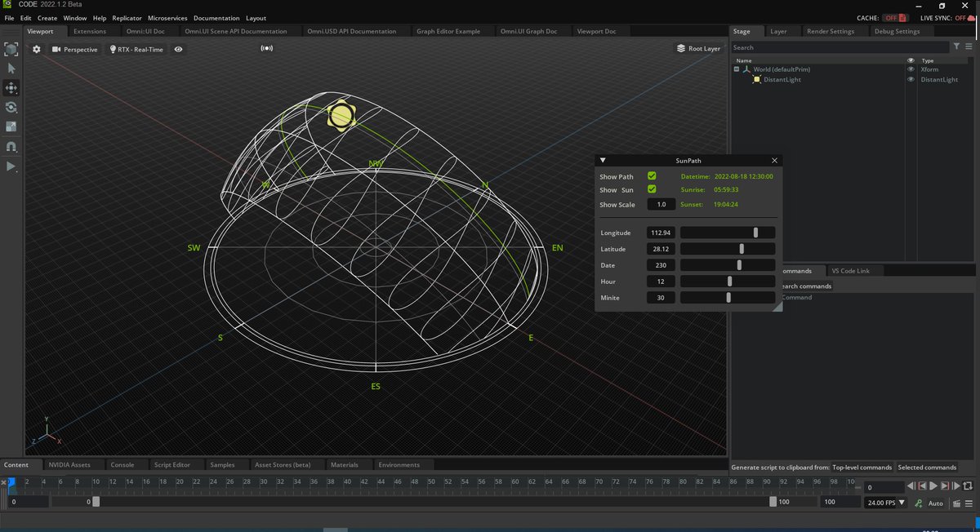Click the Longitude value field 112.94

(661, 233)
